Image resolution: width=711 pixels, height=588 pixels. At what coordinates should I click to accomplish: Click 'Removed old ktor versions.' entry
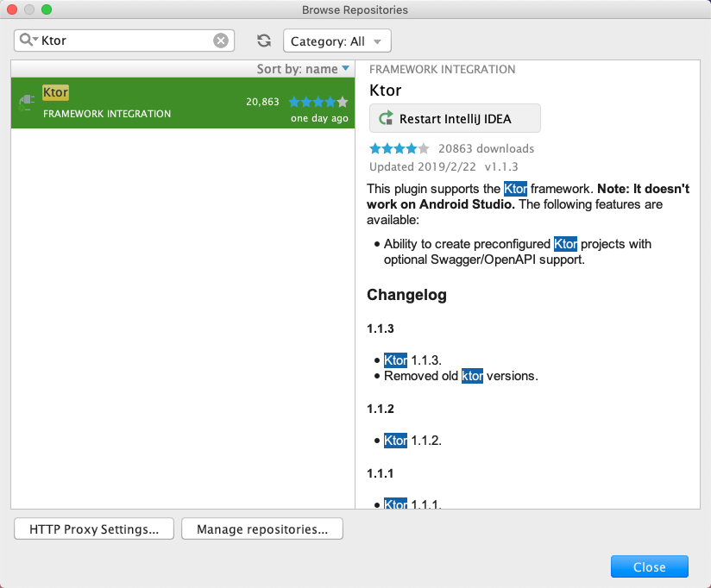click(x=461, y=376)
